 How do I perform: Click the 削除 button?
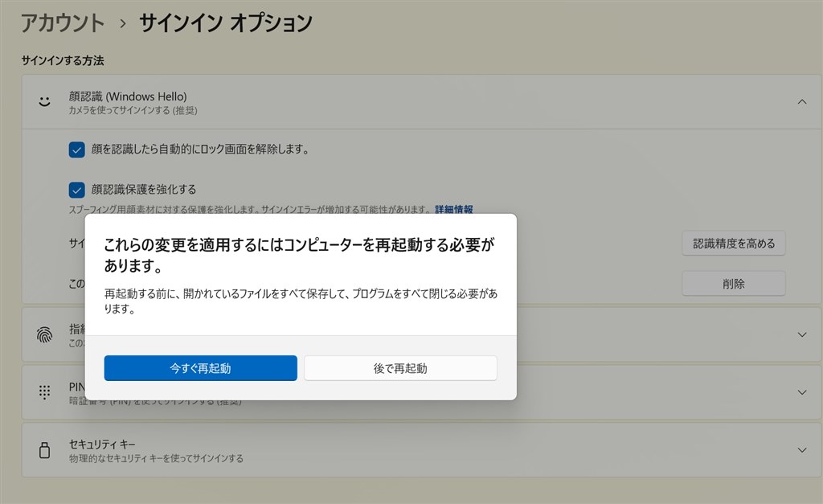point(733,283)
